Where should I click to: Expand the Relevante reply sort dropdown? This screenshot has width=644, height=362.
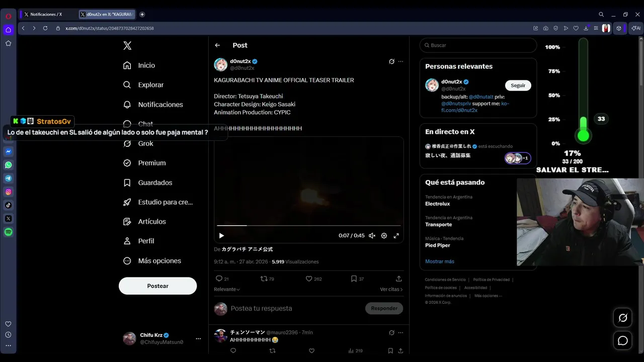(x=227, y=289)
